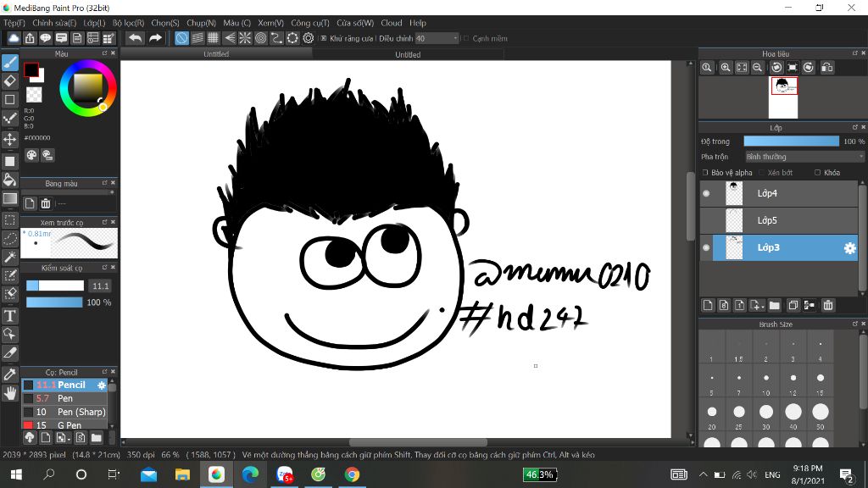Activate the rectangular Select tool
This screenshot has width=868, height=488.
click(x=10, y=219)
